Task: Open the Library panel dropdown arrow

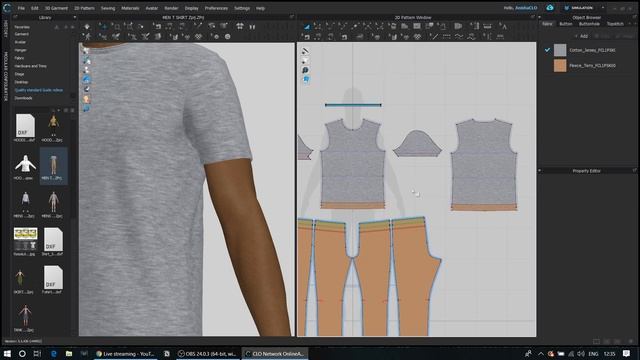Action: coord(75,18)
